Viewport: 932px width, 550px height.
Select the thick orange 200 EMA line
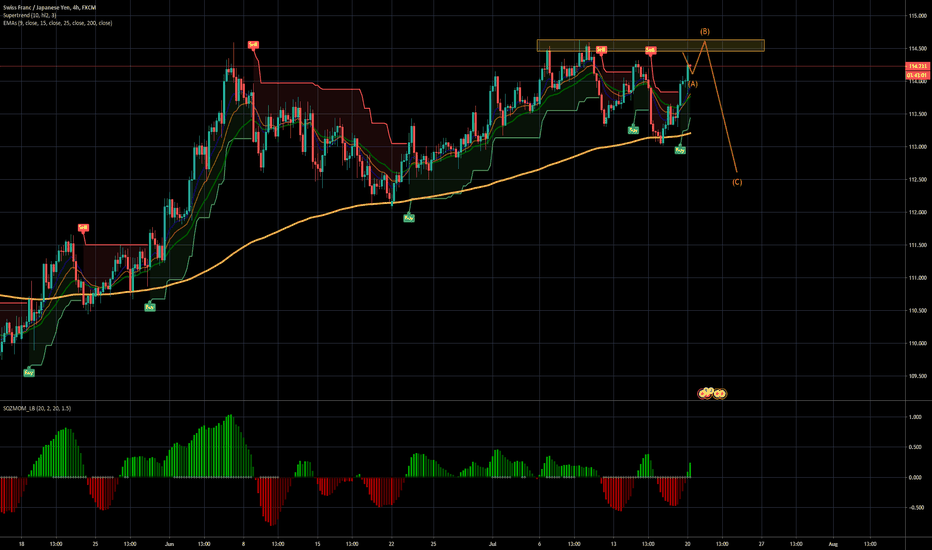(x=357, y=205)
